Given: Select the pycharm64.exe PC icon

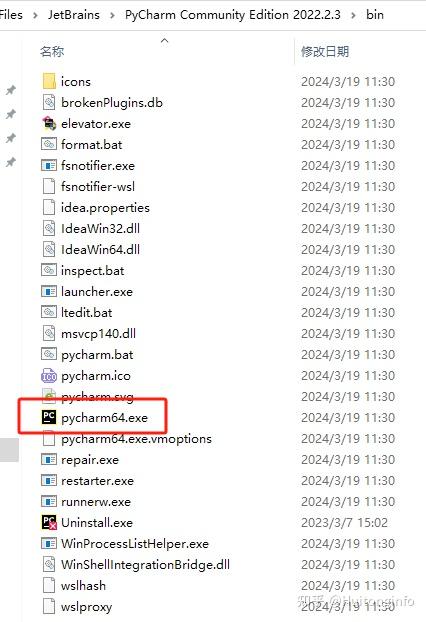Looking at the screenshot, I should coord(49,417).
